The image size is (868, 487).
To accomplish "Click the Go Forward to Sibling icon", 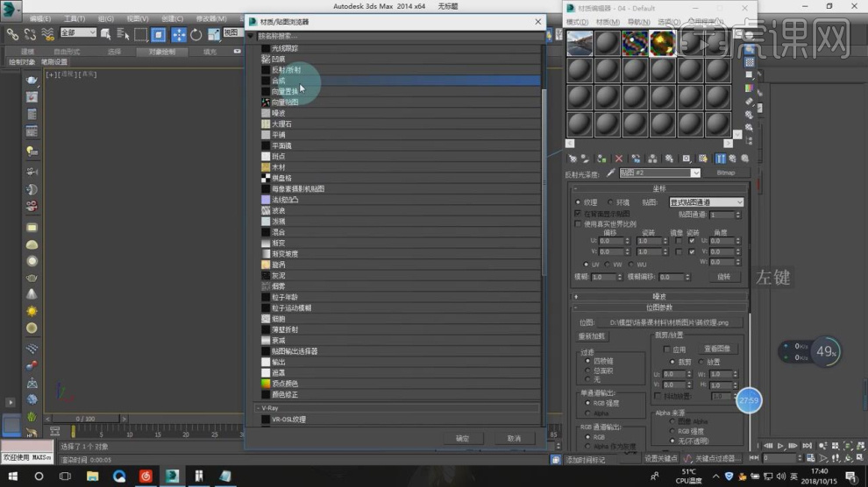I will click(x=745, y=159).
